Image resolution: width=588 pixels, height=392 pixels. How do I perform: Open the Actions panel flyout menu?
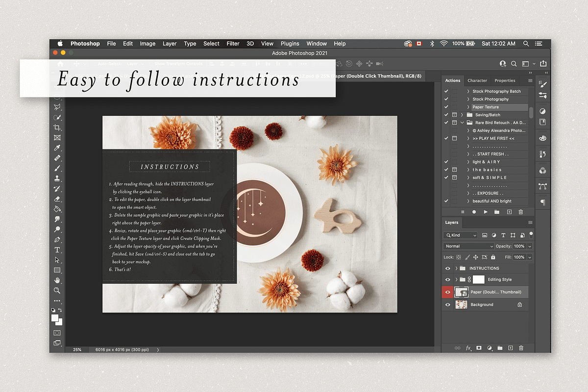click(530, 80)
